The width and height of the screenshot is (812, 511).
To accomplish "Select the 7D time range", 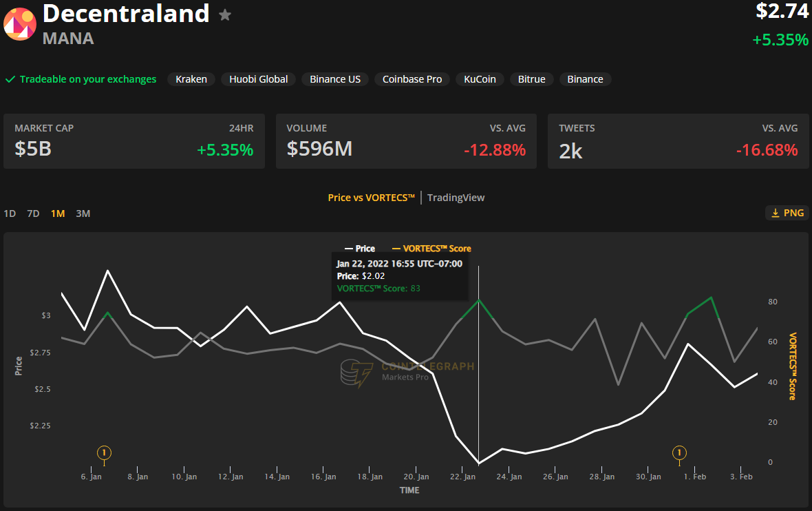I will coord(33,213).
